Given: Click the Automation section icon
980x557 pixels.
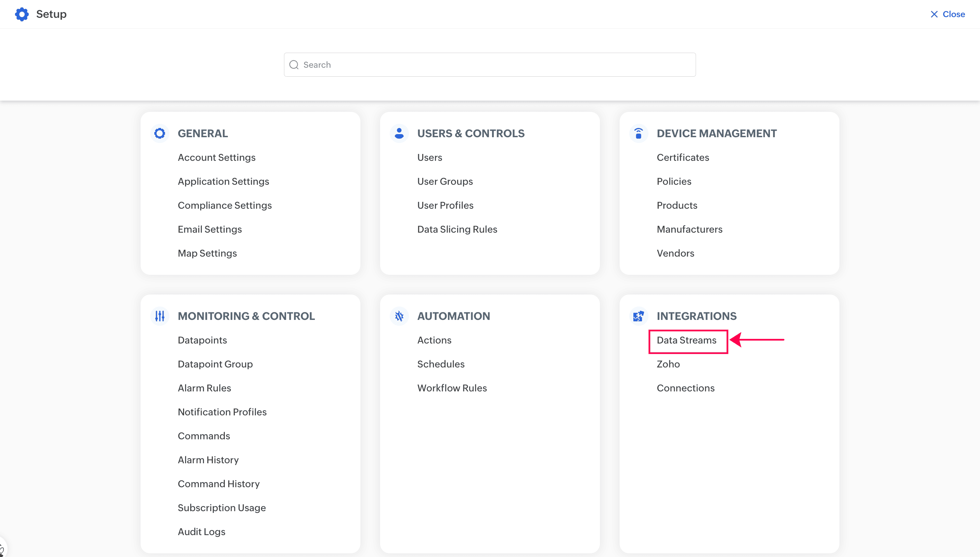Looking at the screenshot, I should (399, 316).
